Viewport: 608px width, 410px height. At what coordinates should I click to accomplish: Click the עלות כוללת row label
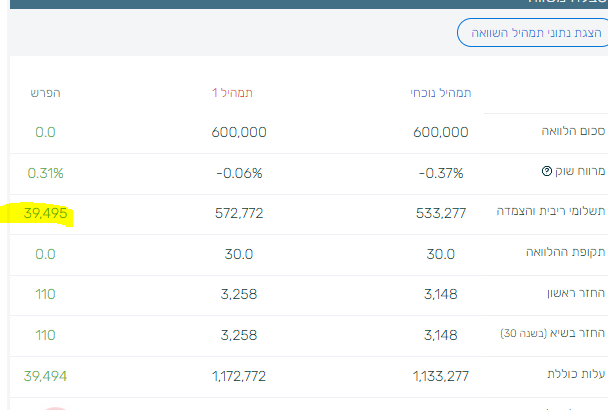tap(573, 374)
